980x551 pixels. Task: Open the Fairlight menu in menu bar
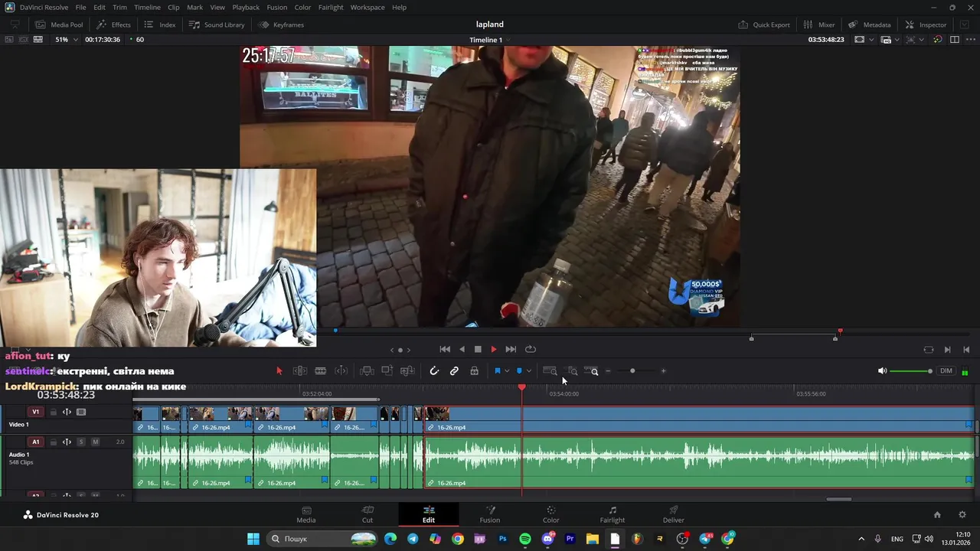tap(331, 7)
